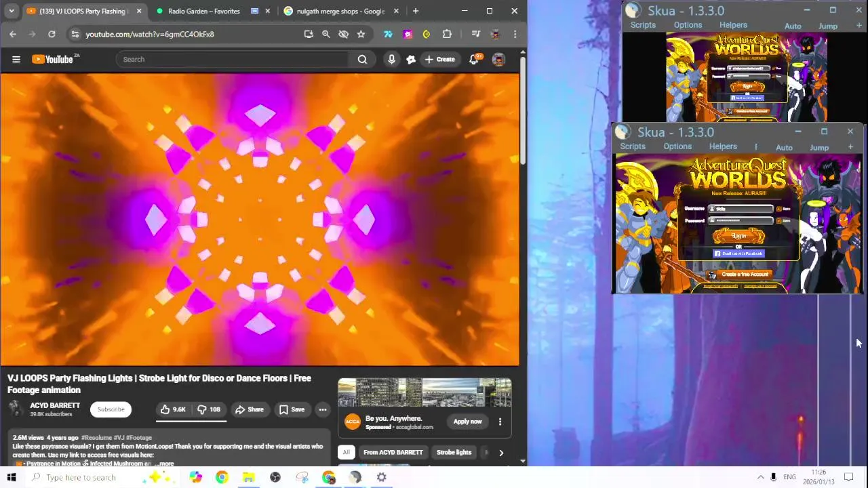Switch to the Radio Garden – Favorites tab
Viewport: 868px width, 488px height.
[203, 11]
